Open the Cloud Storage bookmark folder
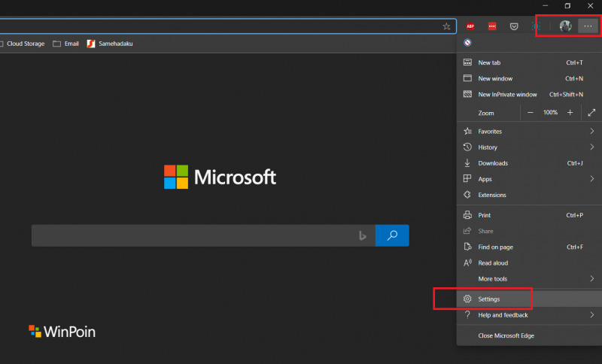The image size is (602, 364). (23, 44)
